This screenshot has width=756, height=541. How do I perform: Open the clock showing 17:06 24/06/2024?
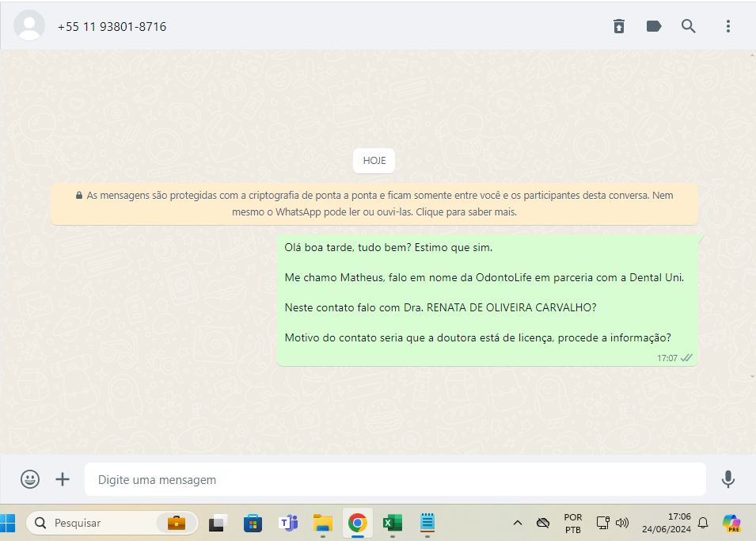(x=667, y=523)
